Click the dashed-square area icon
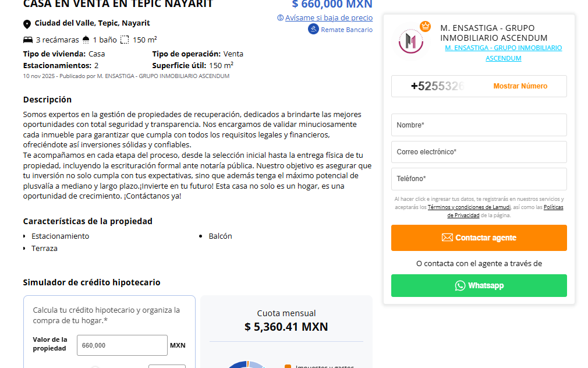The image size is (588, 368). tap(125, 40)
